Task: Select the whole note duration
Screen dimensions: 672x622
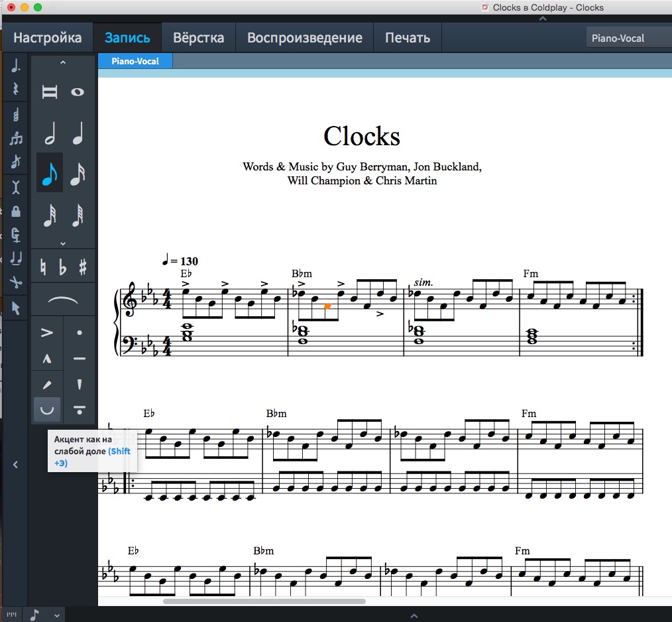Action: click(78, 92)
